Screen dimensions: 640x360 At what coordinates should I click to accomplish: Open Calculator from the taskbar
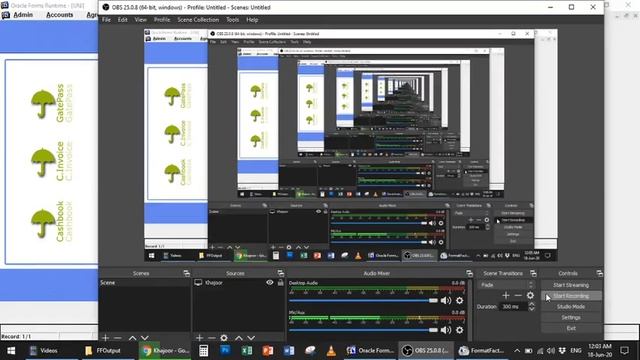tap(203, 351)
